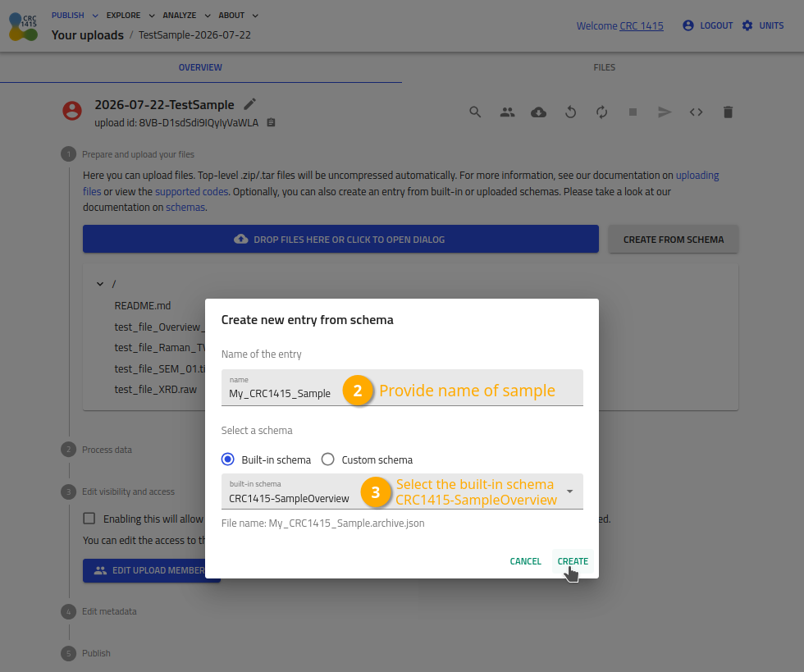Open search icon in upload toolbar
Screen dimensions: 804x672
[475, 112]
